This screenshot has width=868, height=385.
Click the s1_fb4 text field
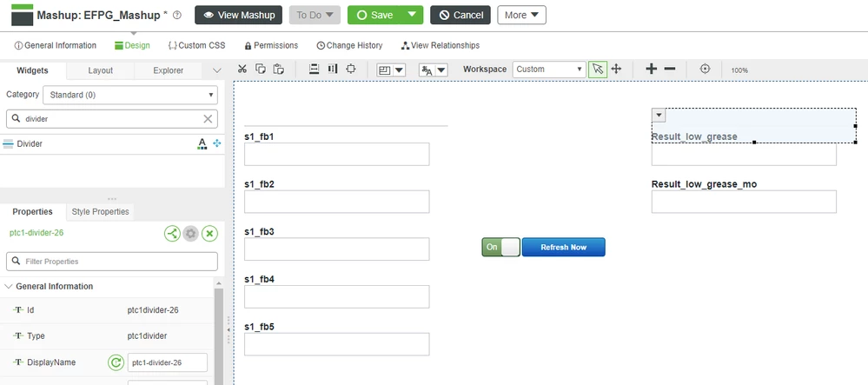[x=336, y=297]
